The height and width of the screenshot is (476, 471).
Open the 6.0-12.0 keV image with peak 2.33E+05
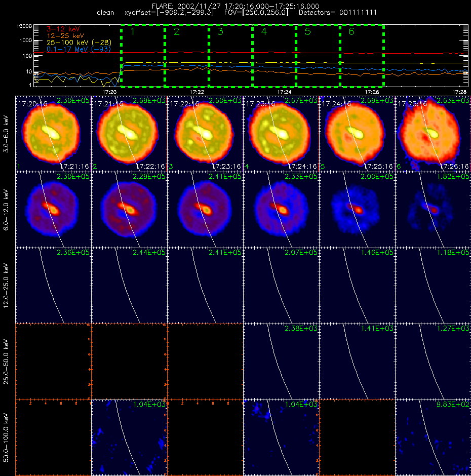coord(281,210)
